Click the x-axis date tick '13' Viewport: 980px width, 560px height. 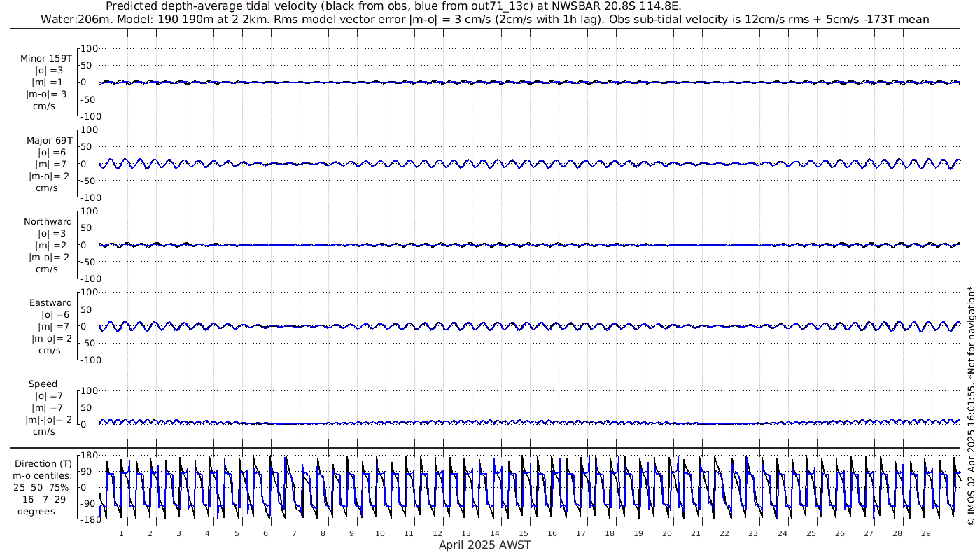[x=466, y=533]
